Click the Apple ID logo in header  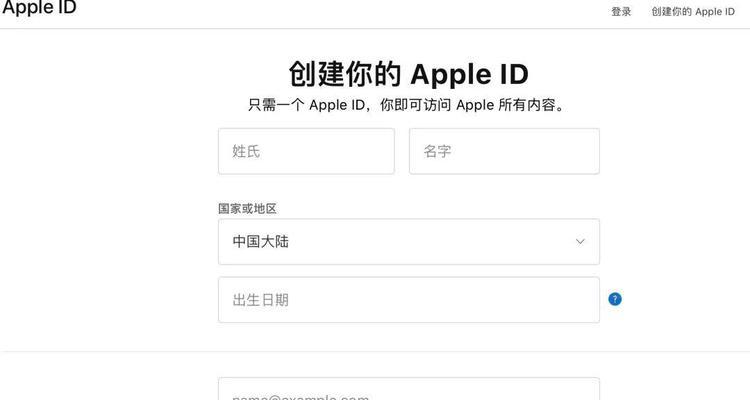(x=39, y=8)
